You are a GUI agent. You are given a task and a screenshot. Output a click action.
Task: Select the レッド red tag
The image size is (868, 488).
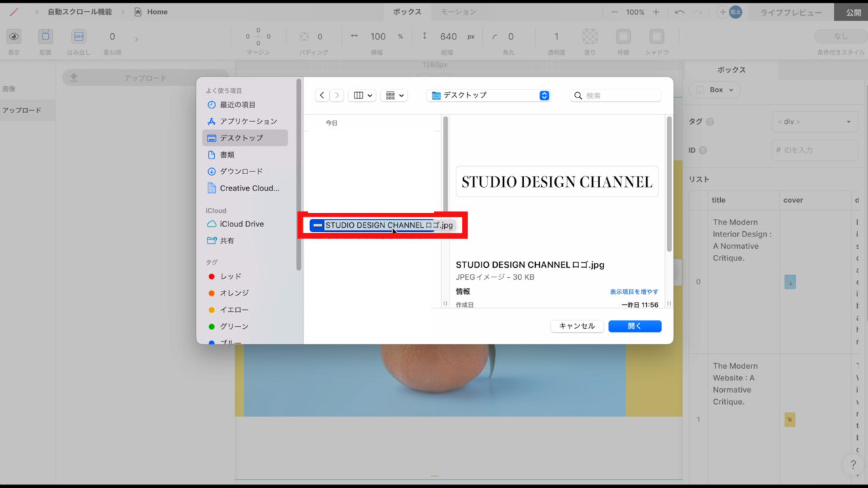point(245,277)
